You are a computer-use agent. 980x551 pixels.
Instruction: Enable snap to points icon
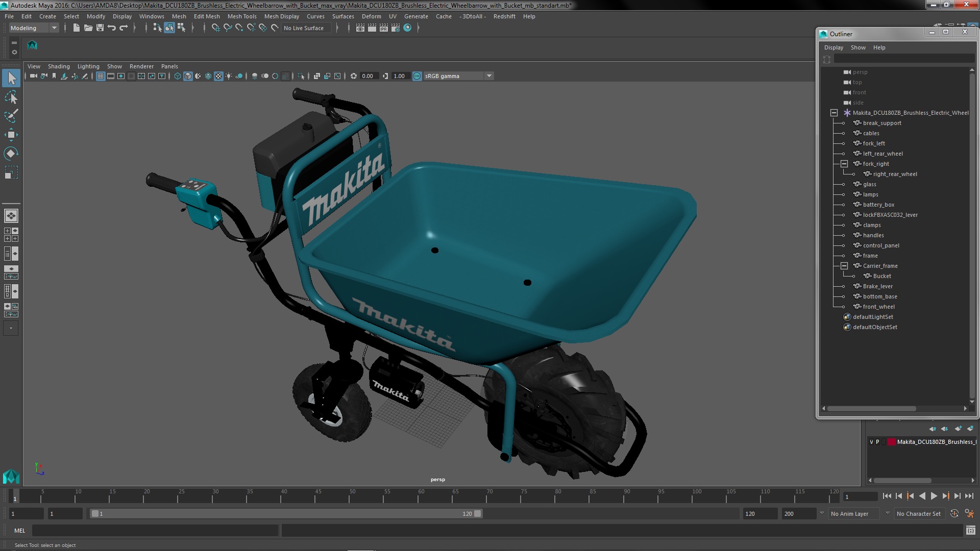pos(239,28)
